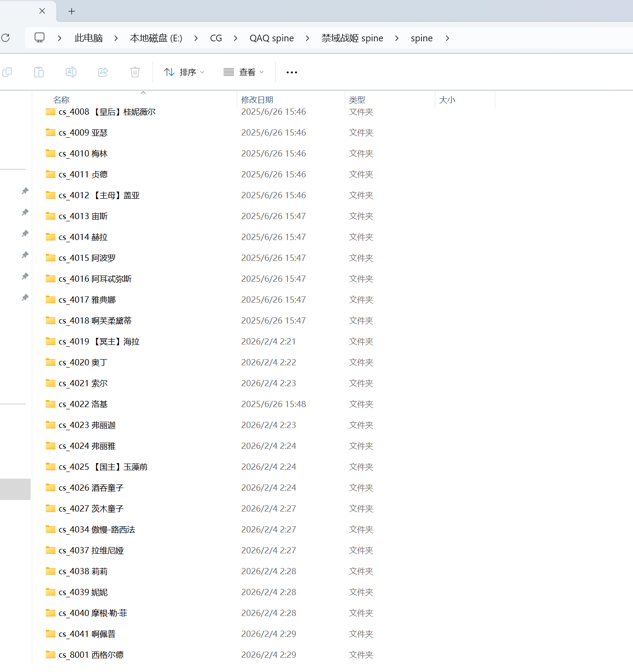Open a new tab with plus button
Screen dimensions: 633x672
coord(72,12)
